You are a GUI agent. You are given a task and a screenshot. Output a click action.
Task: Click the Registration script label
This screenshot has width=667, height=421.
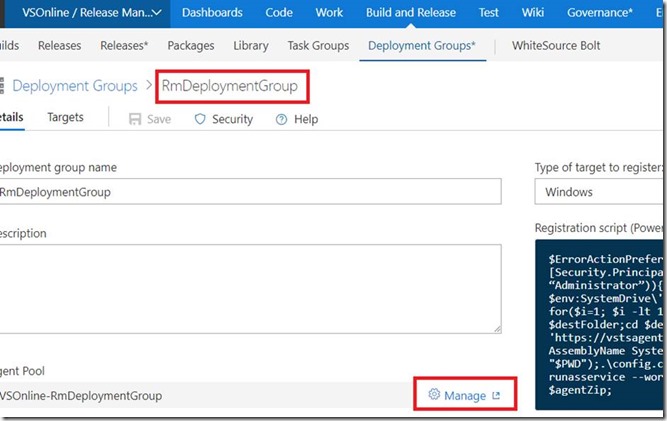coord(600,228)
